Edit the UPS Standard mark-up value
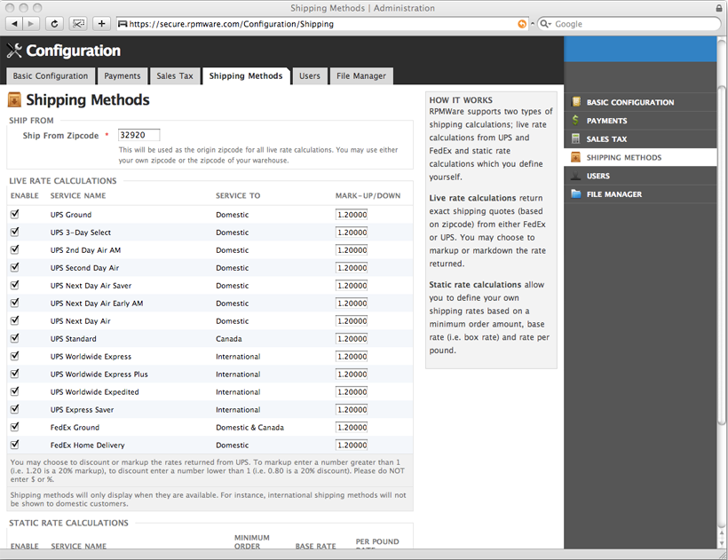Image resolution: width=728 pixels, height=560 pixels. coord(352,339)
